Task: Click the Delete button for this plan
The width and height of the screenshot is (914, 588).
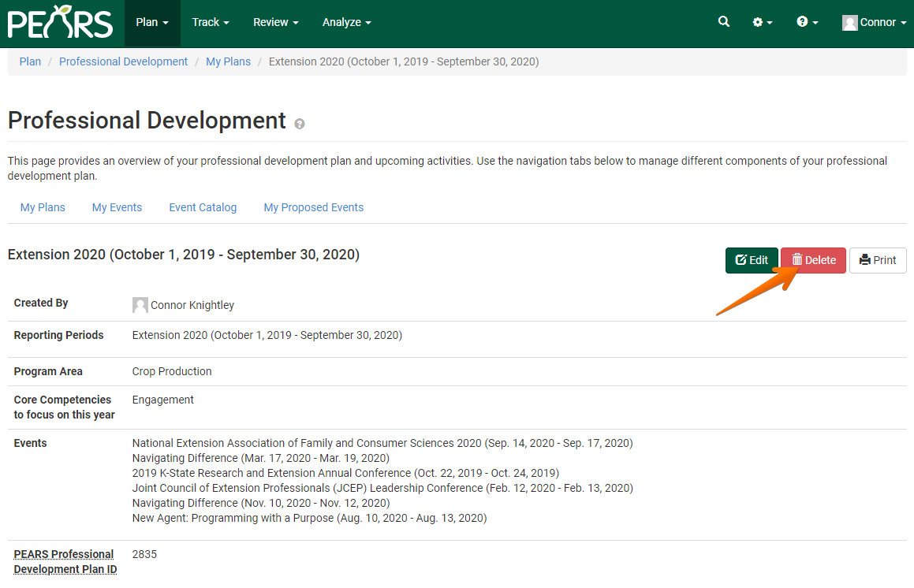Action: coord(813,259)
